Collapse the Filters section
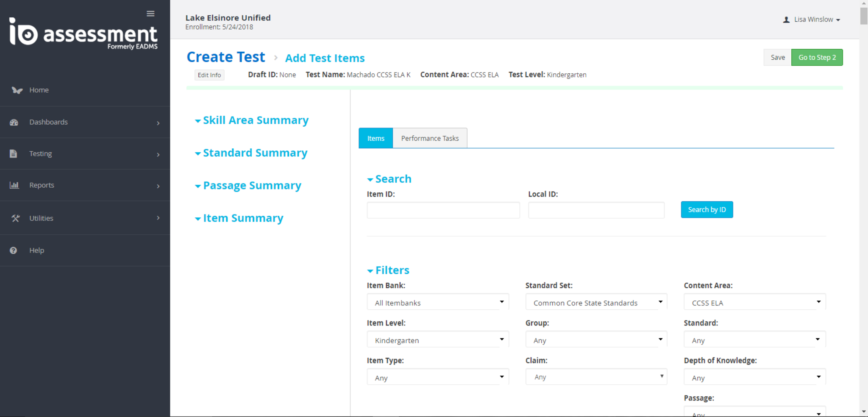The height and width of the screenshot is (417, 868). click(388, 270)
